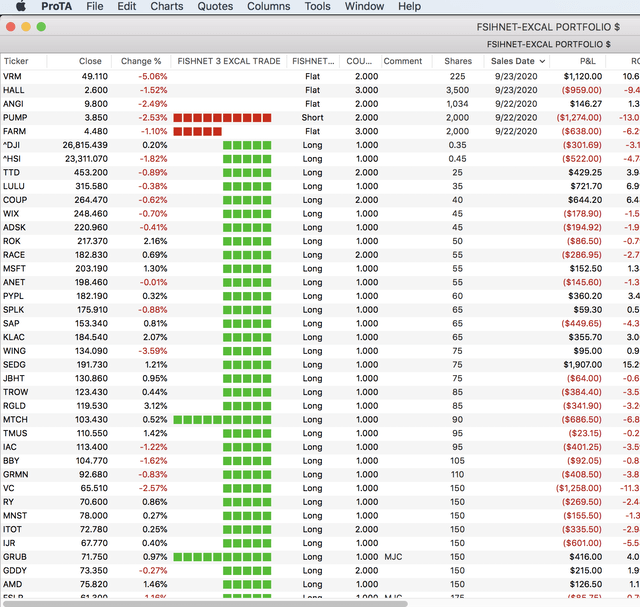Click KLAC change value 2.07%
Viewport: 640px width, 607px height.
point(155,337)
